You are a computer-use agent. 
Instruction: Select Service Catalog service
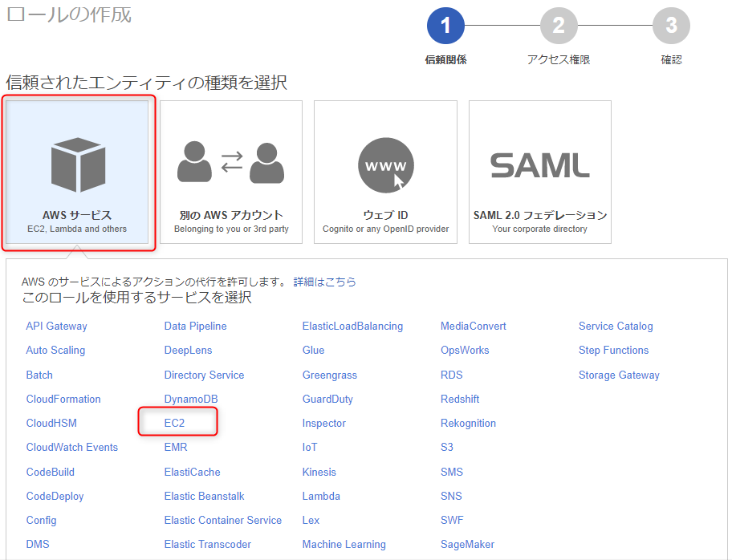[616, 327]
